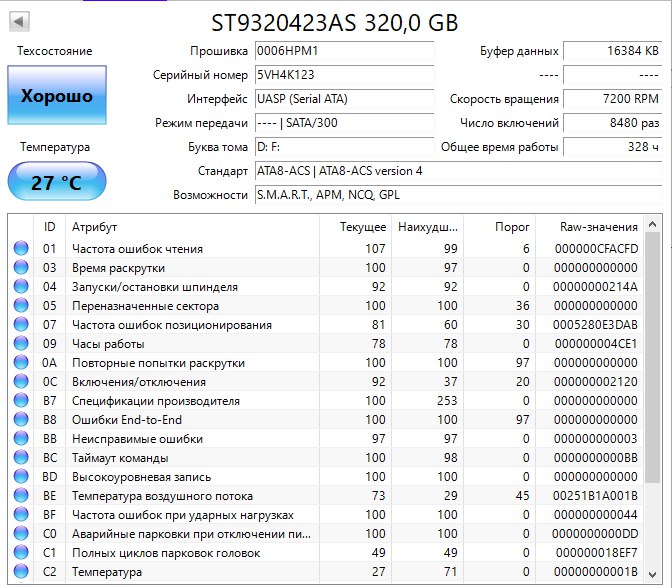Select row Время раскрутки
This screenshot has width=672, height=588.
pos(326,267)
